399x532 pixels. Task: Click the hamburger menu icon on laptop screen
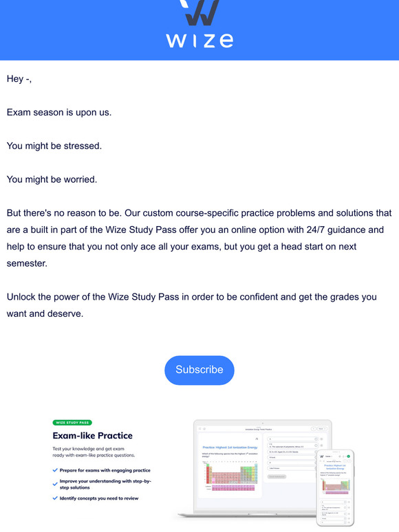199,428
